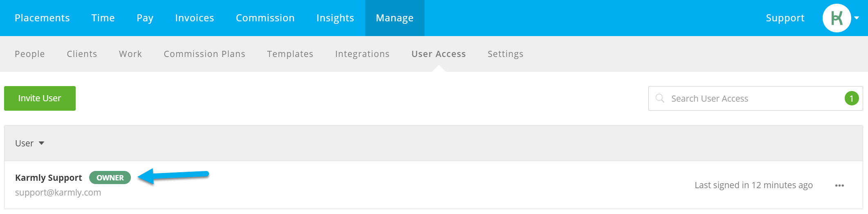Click the Karmly logo avatar icon
This screenshot has height=214, width=868.
837,18
